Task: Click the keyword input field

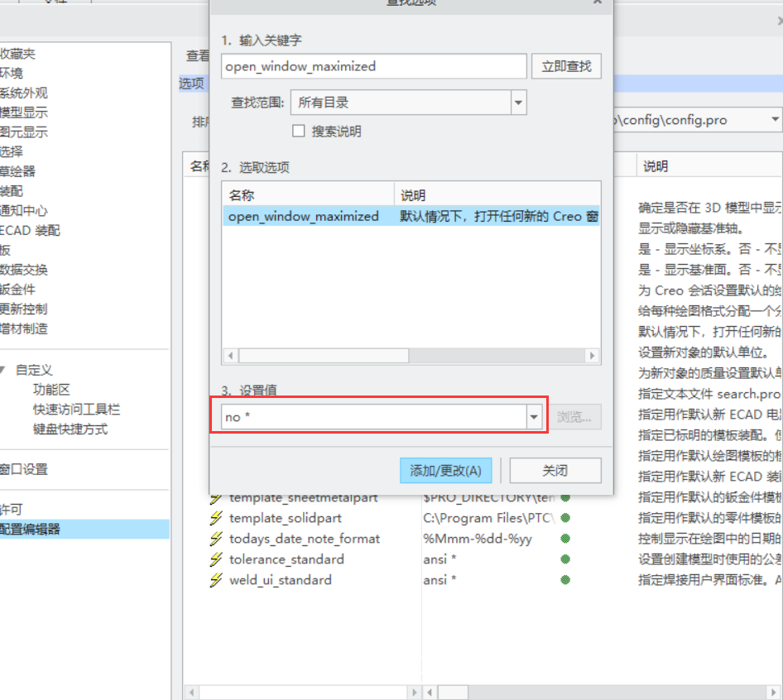Action: tap(373, 66)
